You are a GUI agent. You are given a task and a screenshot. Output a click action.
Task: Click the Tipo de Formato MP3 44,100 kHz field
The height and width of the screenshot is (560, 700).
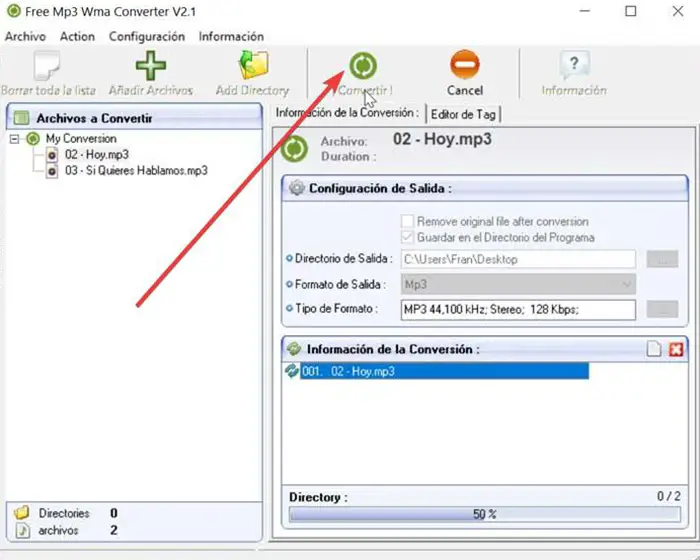(x=518, y=309)
